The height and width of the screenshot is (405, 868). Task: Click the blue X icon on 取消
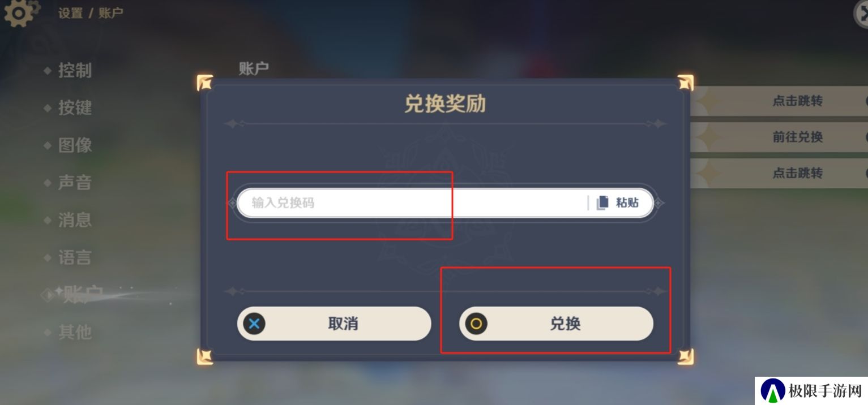pyautogui.click(x=254, y=324)
